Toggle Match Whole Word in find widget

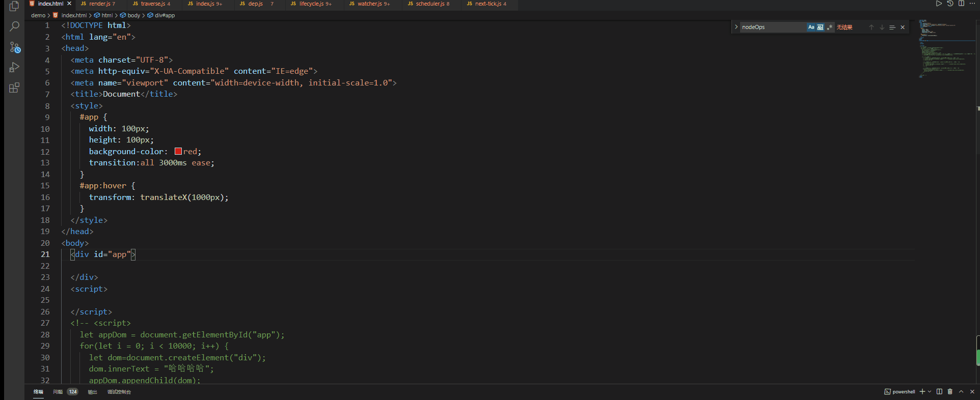pyautogui.click(x=820, y=27)
